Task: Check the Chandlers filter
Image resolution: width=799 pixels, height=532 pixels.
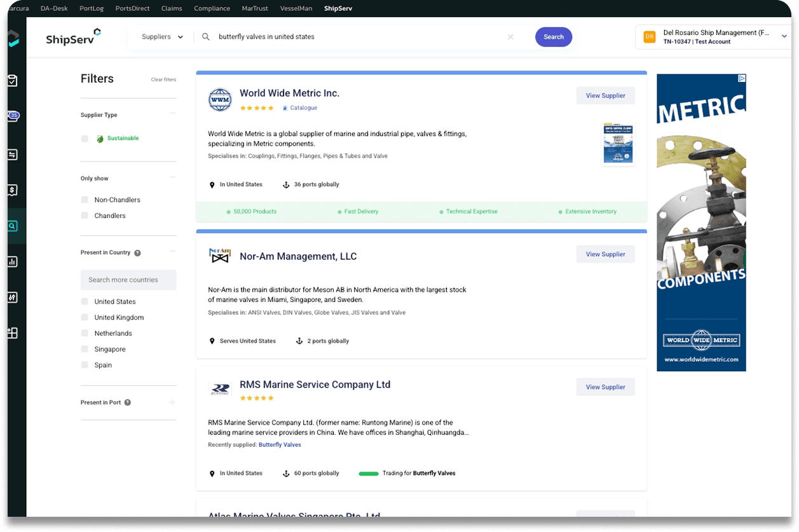Action: point(85,215)
